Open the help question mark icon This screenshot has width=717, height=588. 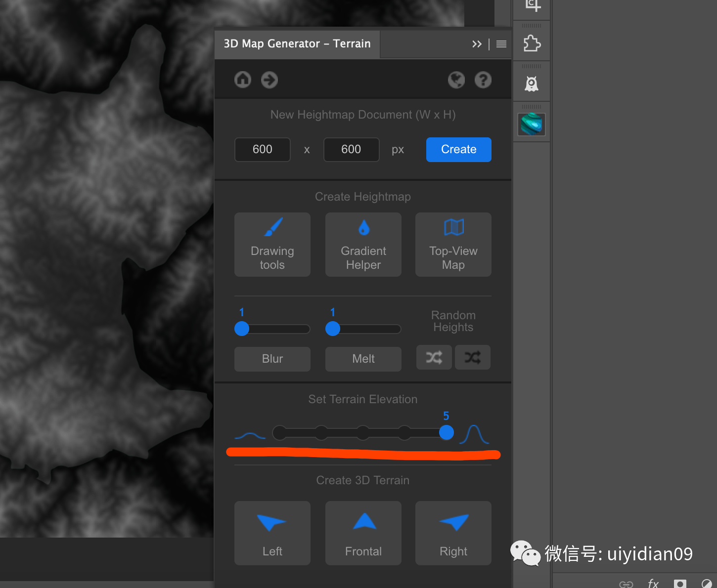483,80
